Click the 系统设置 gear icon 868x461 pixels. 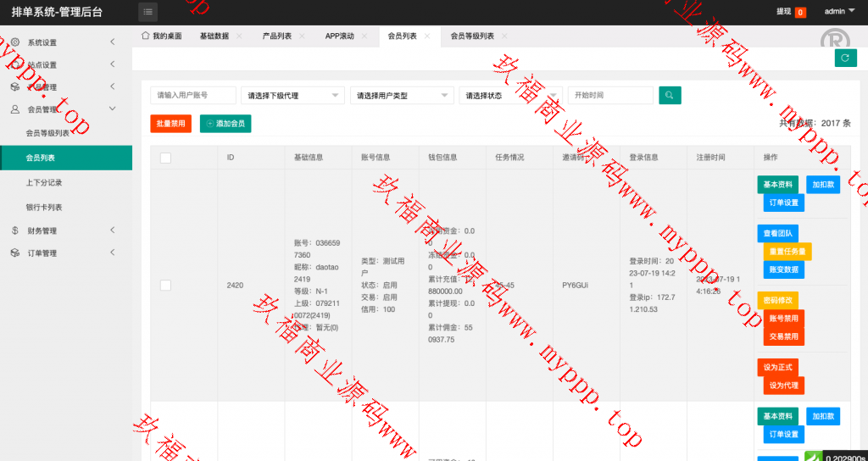click(15, 42)
